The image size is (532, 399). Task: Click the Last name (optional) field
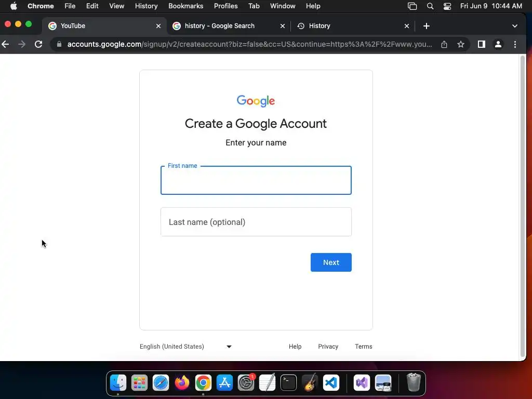256,222
